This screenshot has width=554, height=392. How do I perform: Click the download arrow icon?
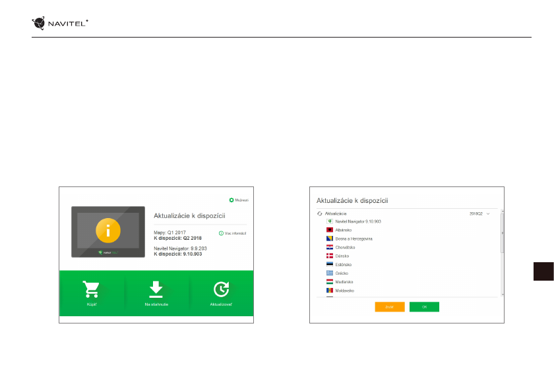(x=156, y=289)
